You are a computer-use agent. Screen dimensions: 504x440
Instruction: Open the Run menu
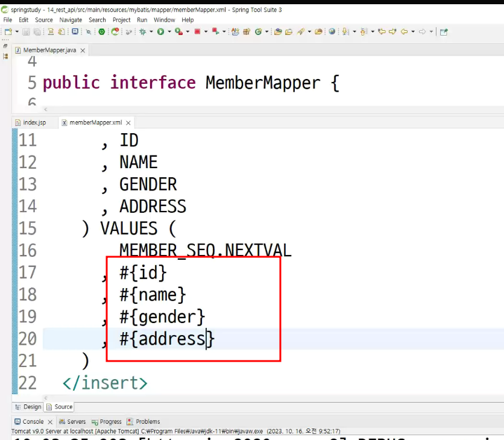tap(142, 20)
